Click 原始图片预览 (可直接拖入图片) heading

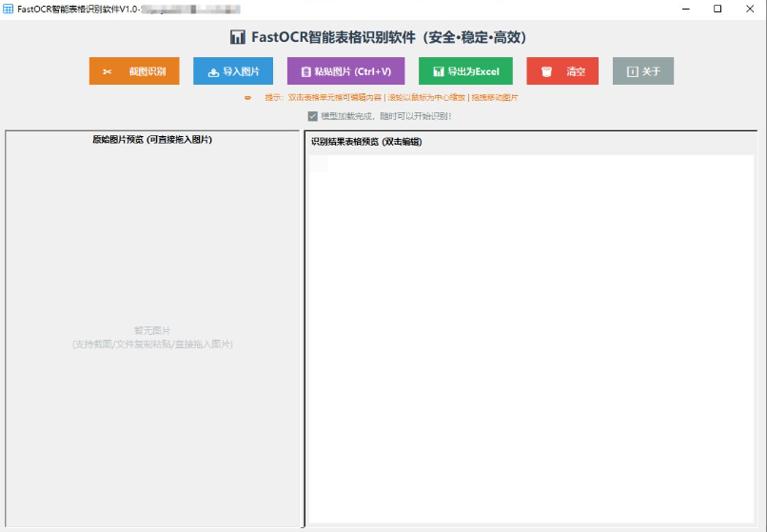coord(152,140)
